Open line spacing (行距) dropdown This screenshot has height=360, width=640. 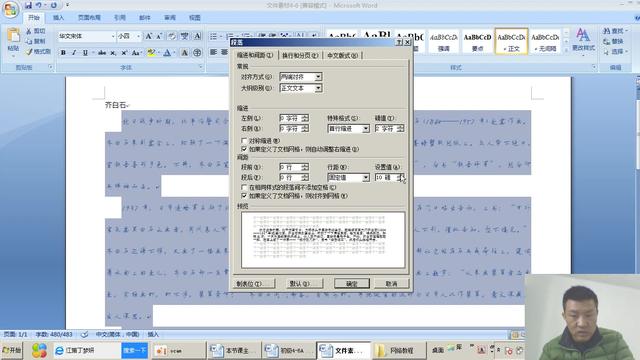(x=366, y=178)
